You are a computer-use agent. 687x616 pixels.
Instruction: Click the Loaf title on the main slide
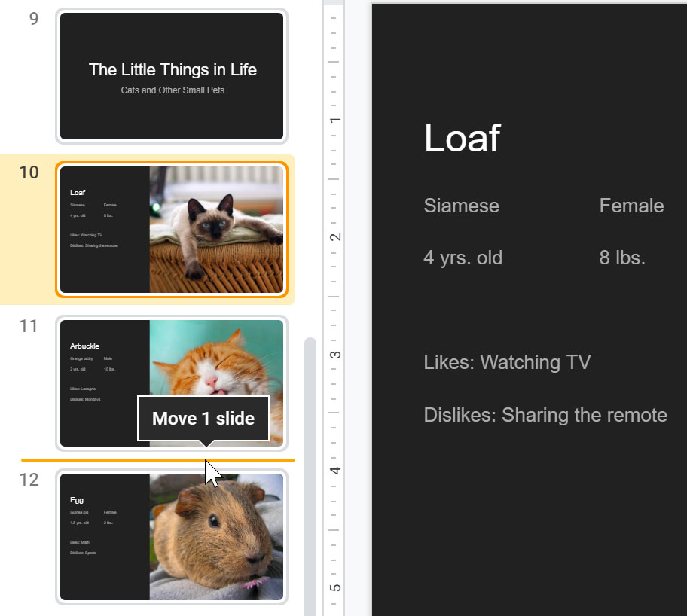[x=462, y=138]
